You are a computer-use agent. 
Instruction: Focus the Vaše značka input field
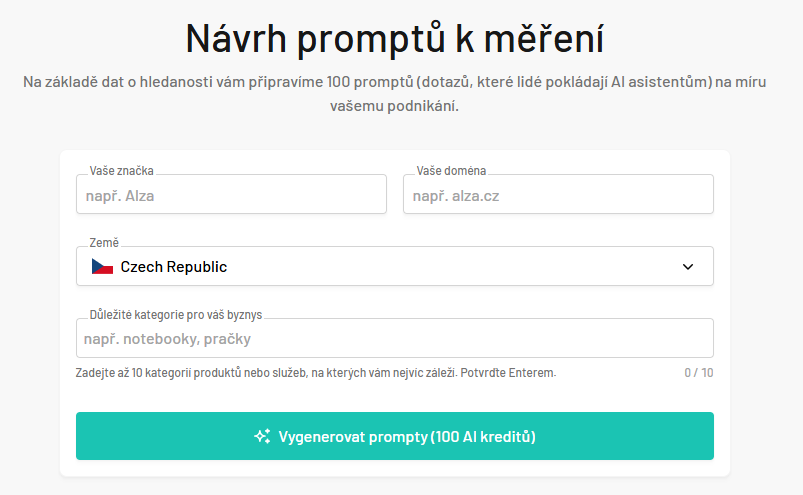point(231,194)
